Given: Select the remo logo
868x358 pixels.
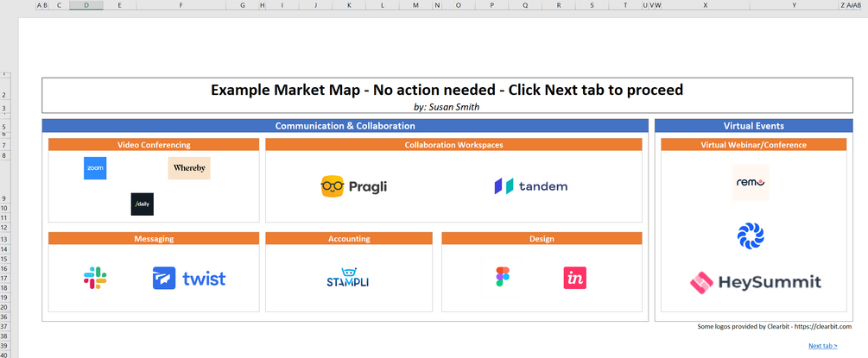Looking at the screenshot, I should (751, 183).
